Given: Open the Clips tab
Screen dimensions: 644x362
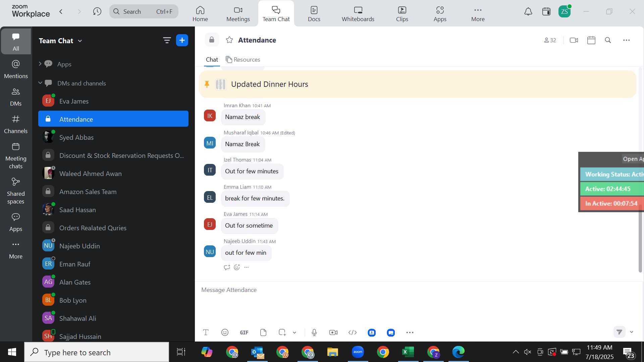Looking at the screenshot, I should (402, 14).
